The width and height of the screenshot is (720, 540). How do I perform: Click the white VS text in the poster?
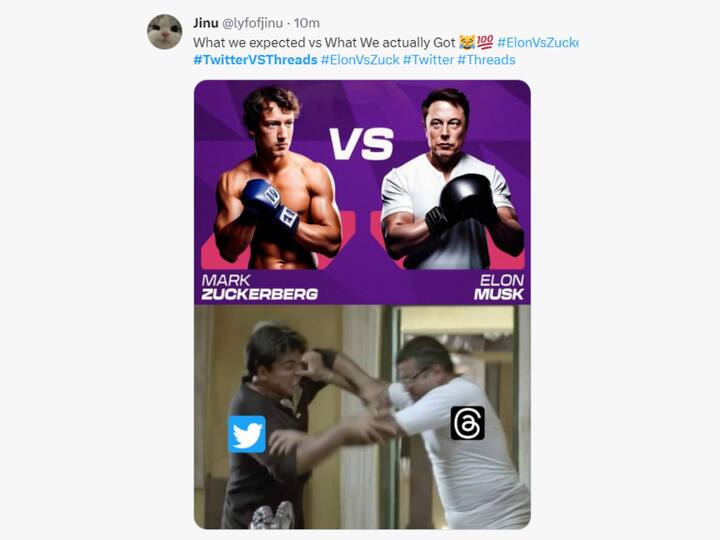coord(361,144)
